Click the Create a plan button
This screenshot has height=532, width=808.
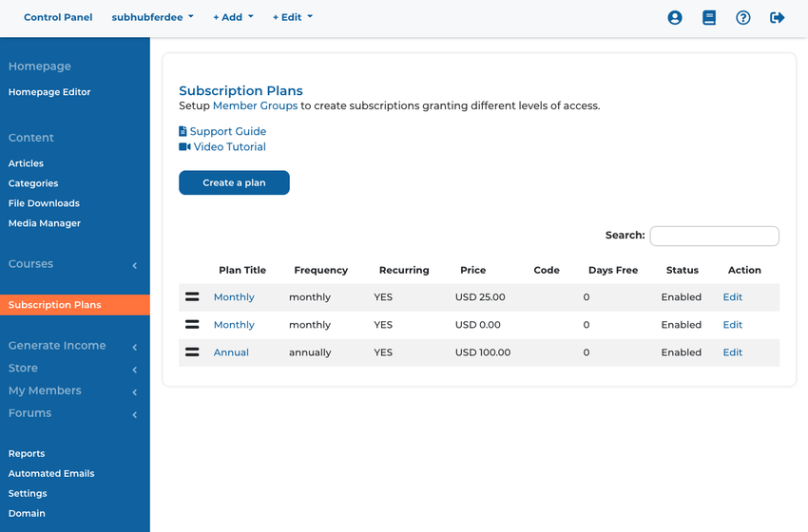click(234, 182)
